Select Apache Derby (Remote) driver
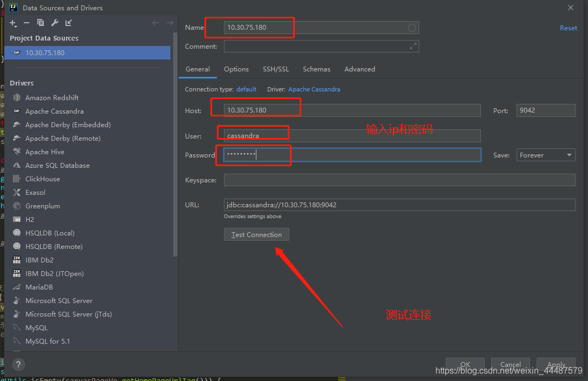Screen dimensions: 588x381 63,138
